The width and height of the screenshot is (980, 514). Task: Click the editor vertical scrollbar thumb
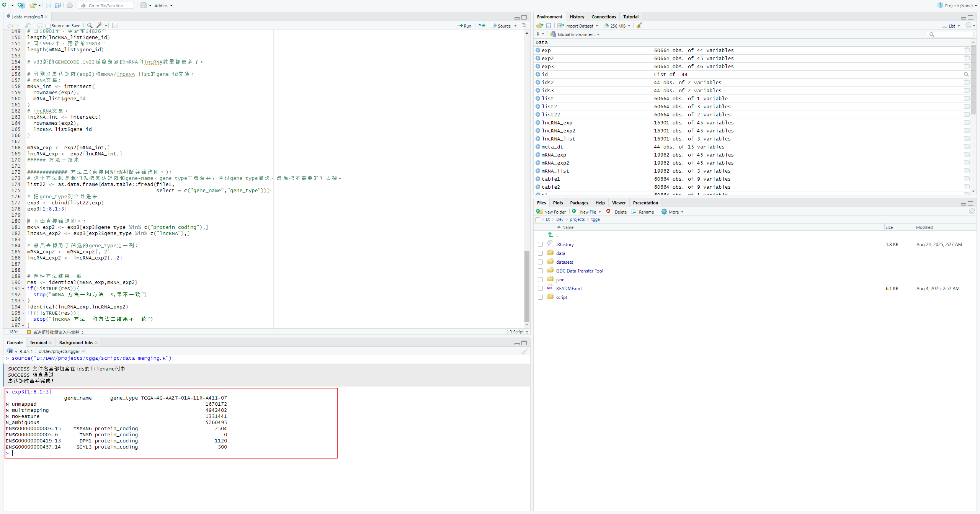pos(527,286)
